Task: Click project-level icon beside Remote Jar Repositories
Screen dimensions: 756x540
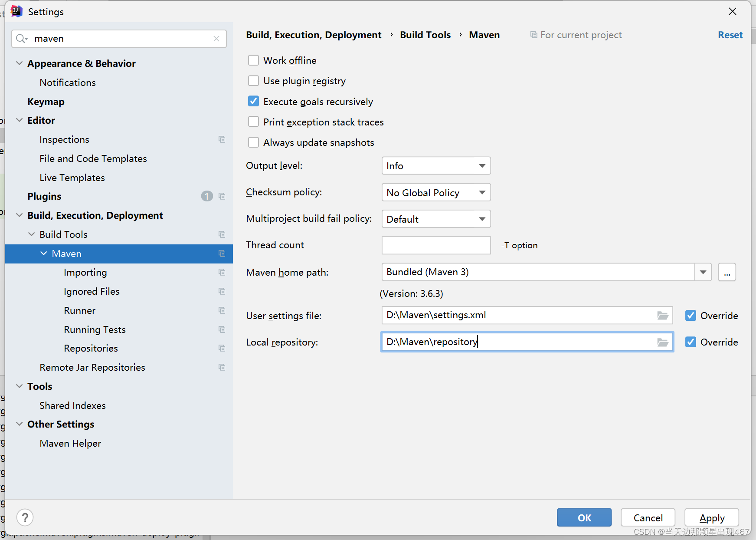Action: tap(222, 367)
